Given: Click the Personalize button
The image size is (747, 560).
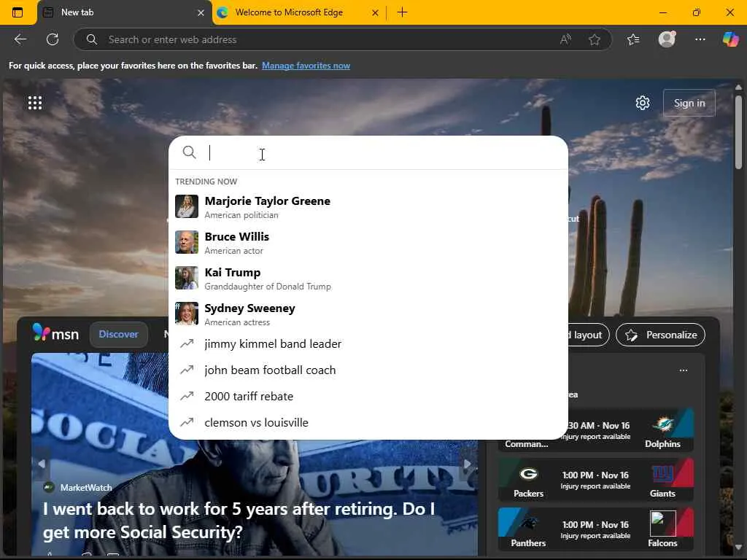Looking at the screenshot, I should [660, 335].
